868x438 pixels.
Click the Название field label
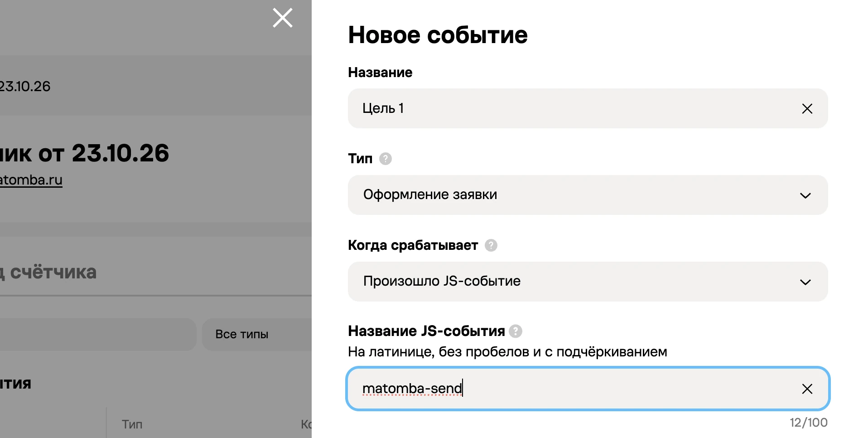380,73
